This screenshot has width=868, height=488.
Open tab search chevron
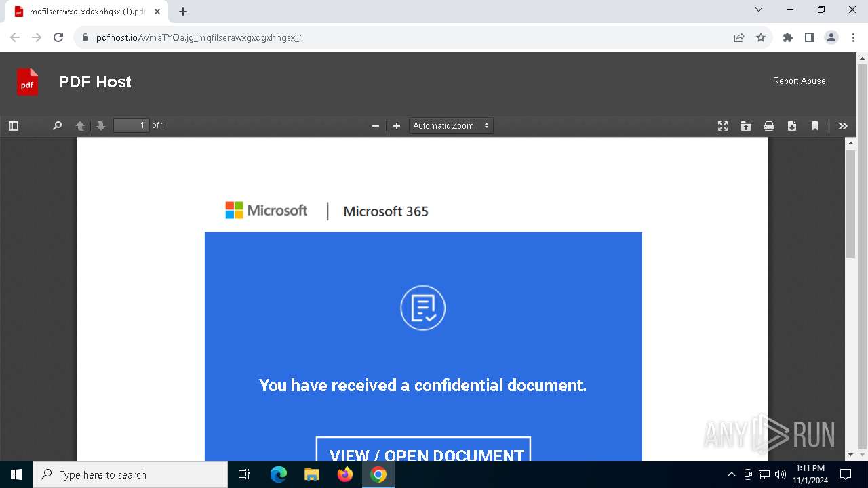pos(759,9)
